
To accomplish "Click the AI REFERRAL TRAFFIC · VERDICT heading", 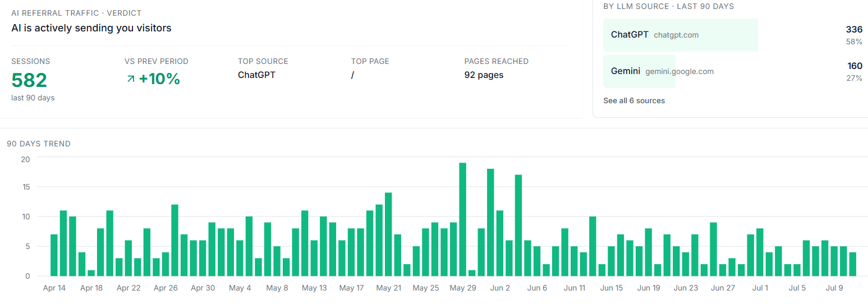I will coord(76,12).
